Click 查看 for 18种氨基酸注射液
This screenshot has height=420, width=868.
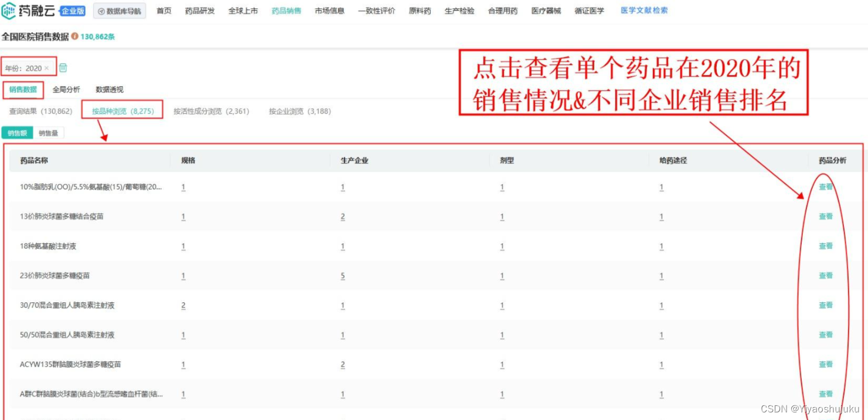826,246
